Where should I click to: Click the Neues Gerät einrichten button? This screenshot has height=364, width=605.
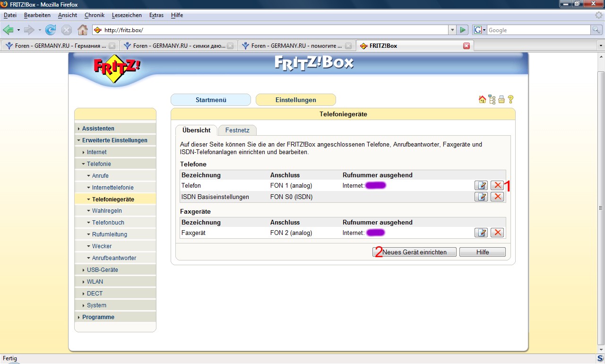[415, 252]
